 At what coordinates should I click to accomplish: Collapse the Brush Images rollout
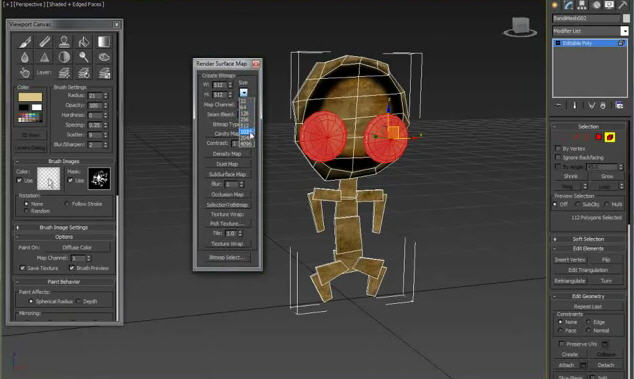(64, 161)
